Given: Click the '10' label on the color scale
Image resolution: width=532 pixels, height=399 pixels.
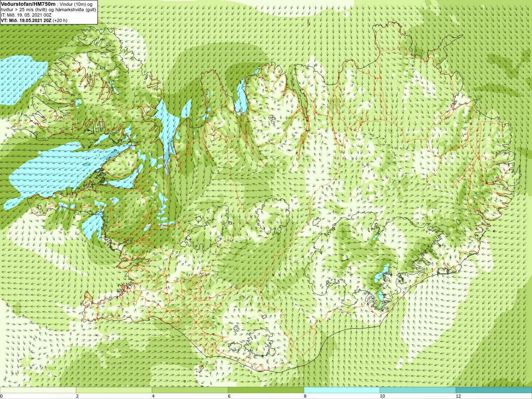Looking at the screenshot, I should coord(382,396).
